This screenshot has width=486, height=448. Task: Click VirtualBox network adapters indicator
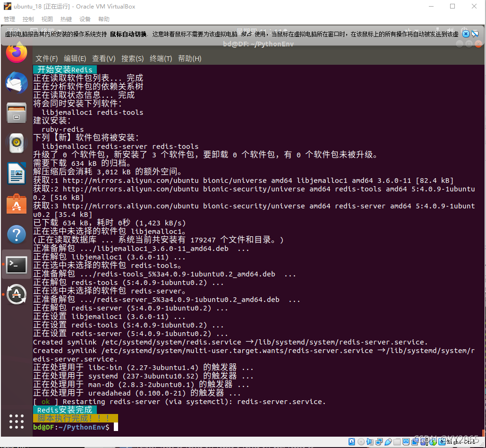click(x=379, y=442)
